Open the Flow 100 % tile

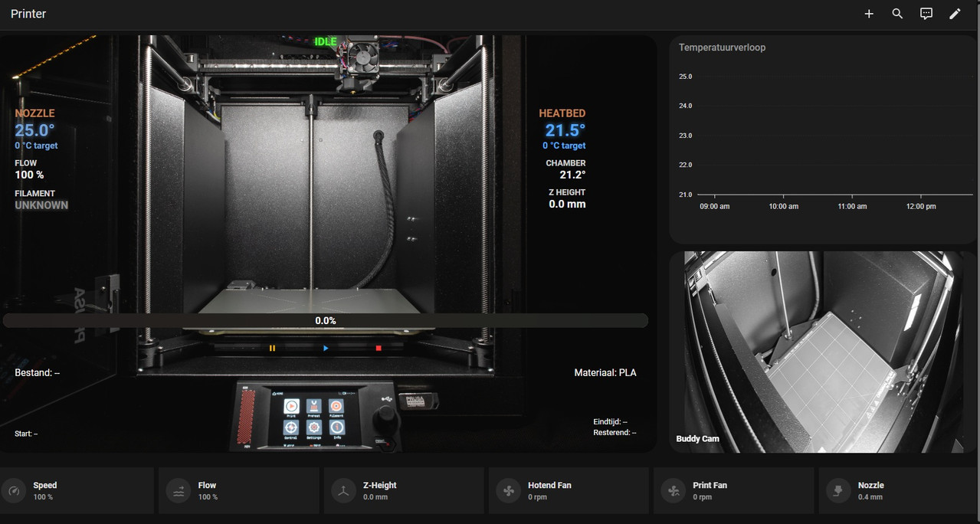pyautogui.click(x=239, y=491)
